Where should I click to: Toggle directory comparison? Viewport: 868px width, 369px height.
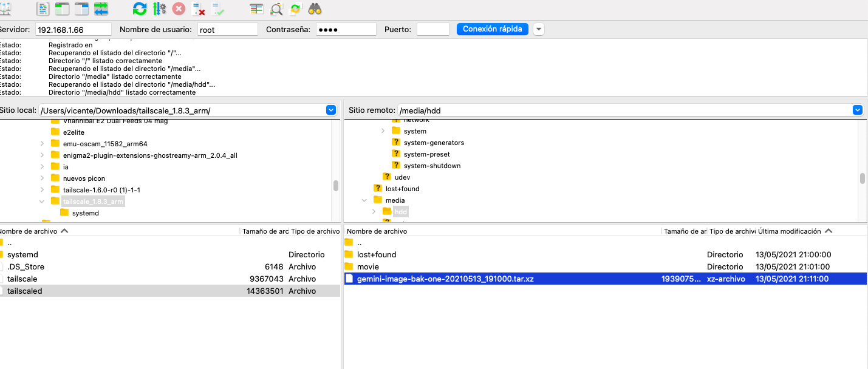[x=276, y=8]
